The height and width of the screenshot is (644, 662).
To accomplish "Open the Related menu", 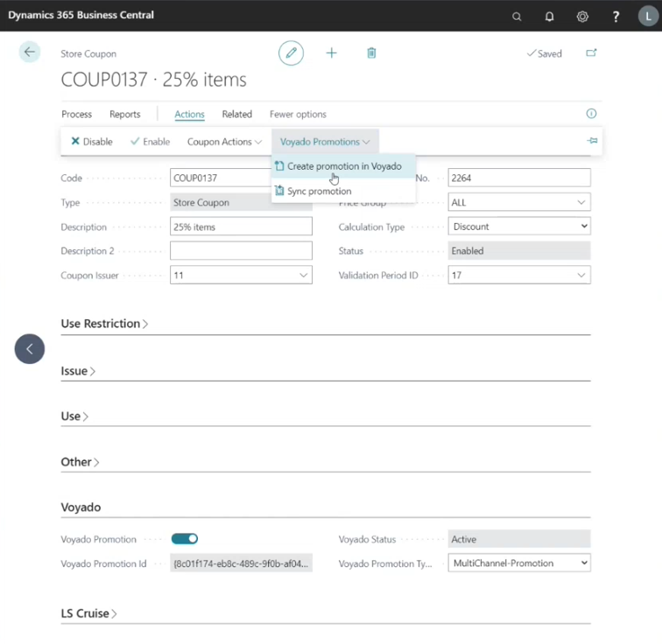I will [x=236, y=115].
